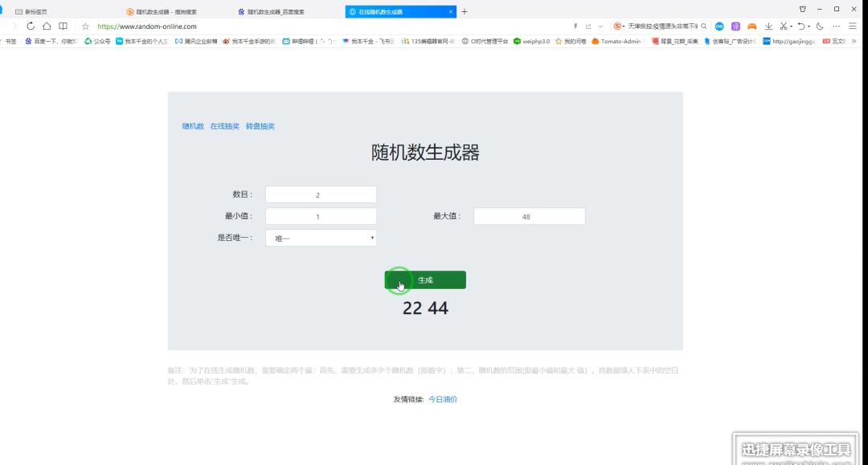Open Tomato-Admin bookmark
Image resolution: width=868 pixels, height=465 pixels.
[x=616, y=42]
